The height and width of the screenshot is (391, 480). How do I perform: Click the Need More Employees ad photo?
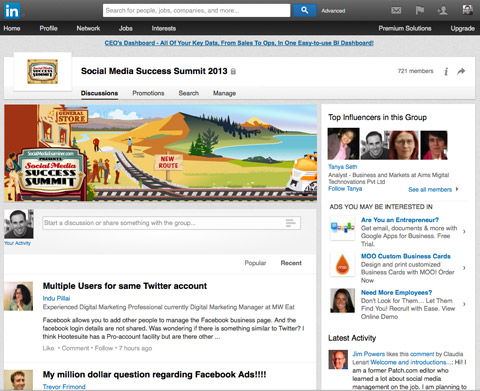[342, 301]
